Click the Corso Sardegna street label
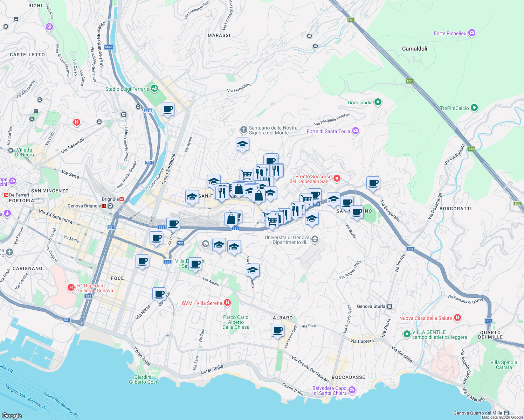 pos(168,169)
